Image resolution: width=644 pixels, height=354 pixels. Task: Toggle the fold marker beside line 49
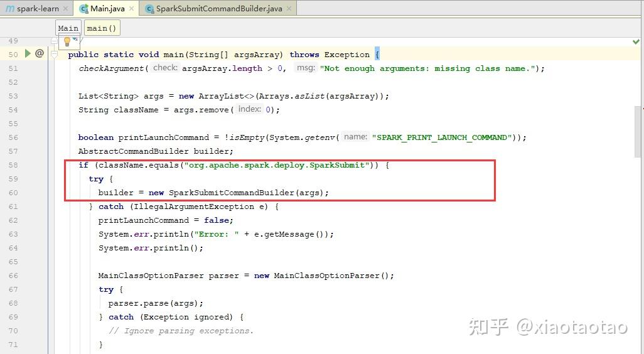54,40
